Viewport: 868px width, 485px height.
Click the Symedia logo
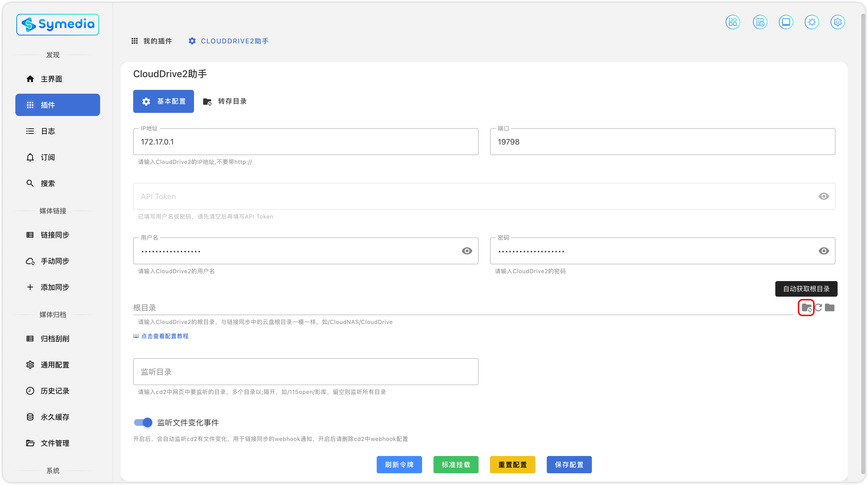(x=58, y=25)
